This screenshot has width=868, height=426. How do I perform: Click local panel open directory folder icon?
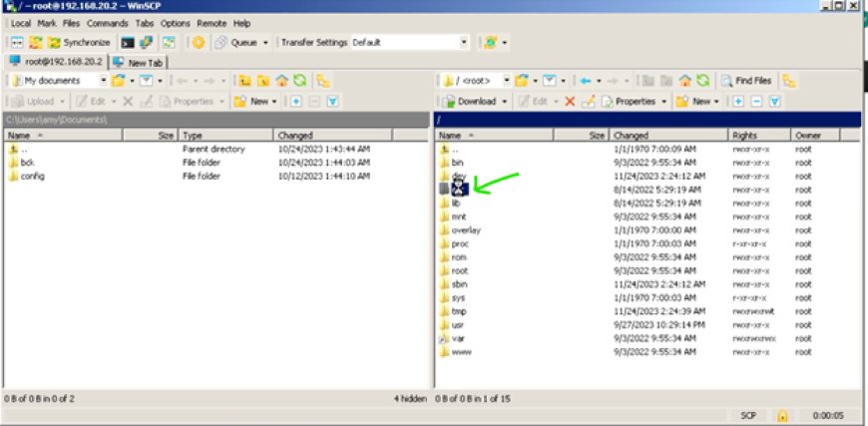click(x=118, y=81)
